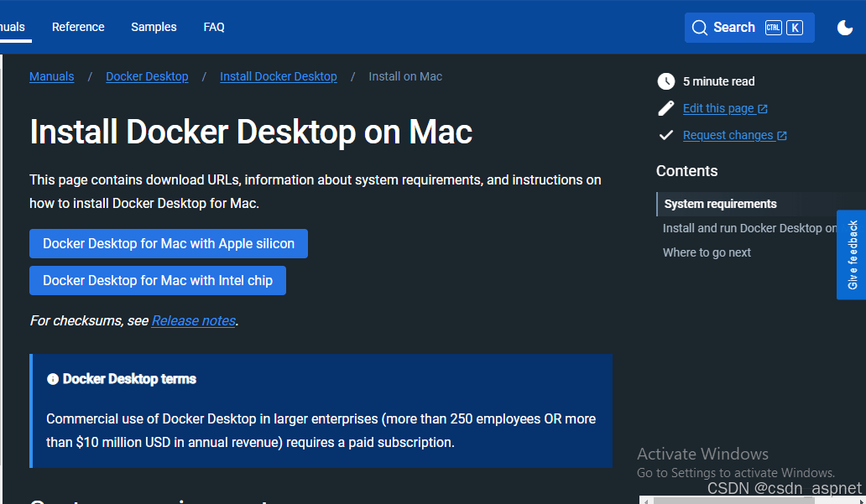Click external link icon after Edit this page
This screenshot has width=866, height=504.
(763, 109)
